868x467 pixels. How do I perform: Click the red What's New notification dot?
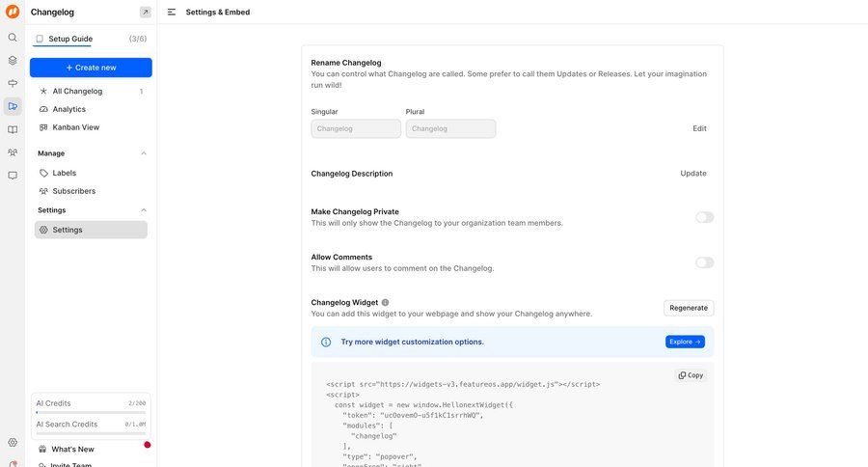pyautogui.click(x=148, y=444)
